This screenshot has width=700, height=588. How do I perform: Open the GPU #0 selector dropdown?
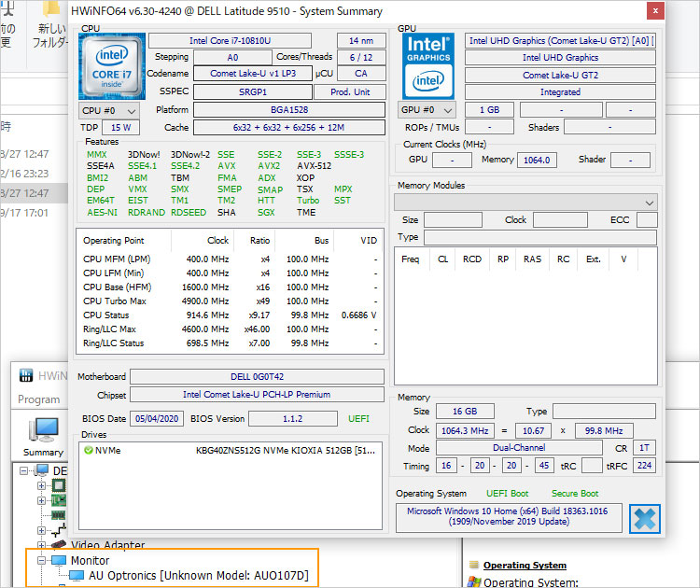[x=427, y=109]
